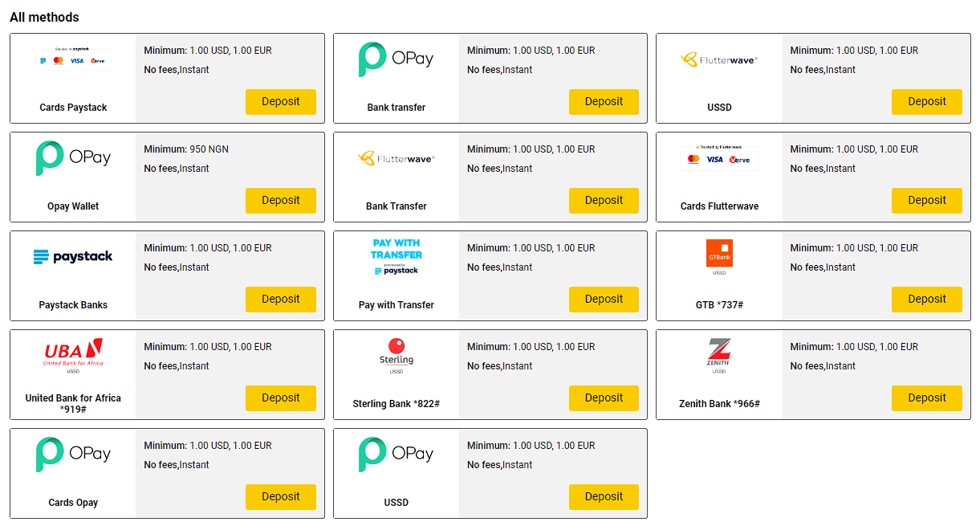Click the OPay Wallet logo
This screenshot has width=980, height=526.
point(73,157)
